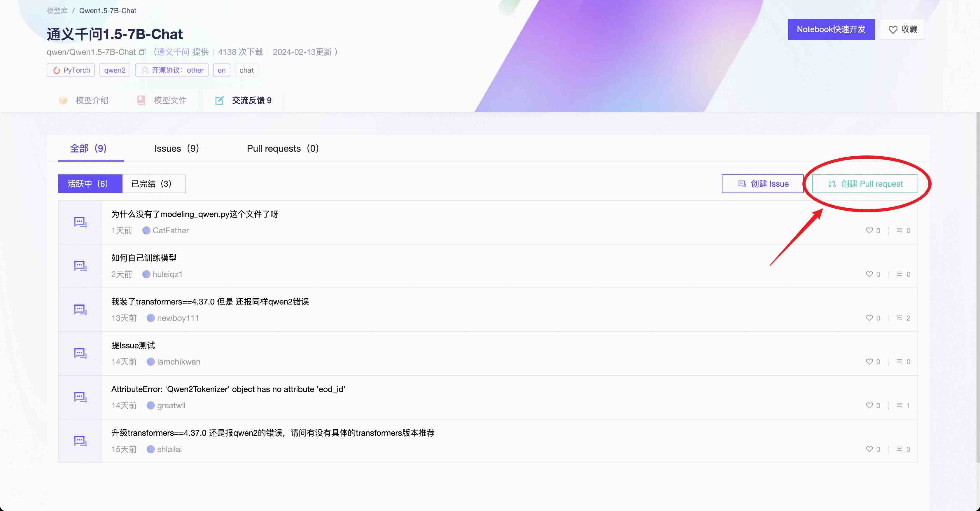The image size is (980, 511).
Task: Click the 模型库 breadcrumb link
Action: (x=57, y=11)
